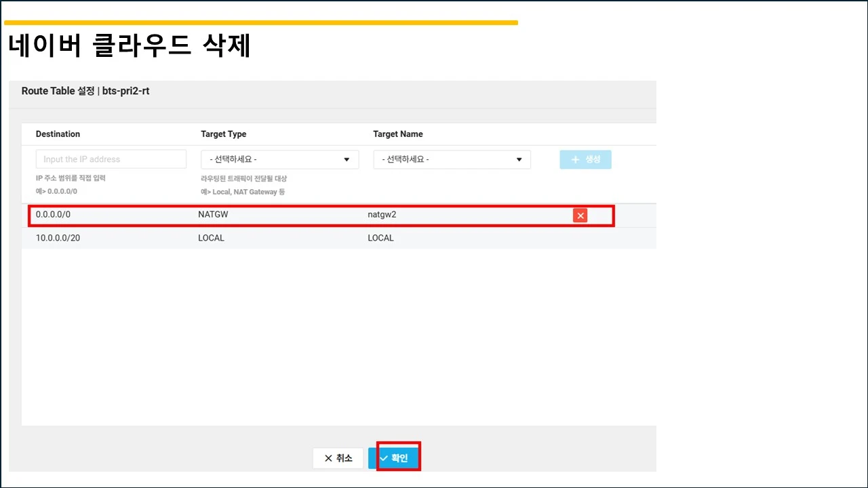Click the 네이버 클라우드 삭제 heading
This screenshot has height=488, width=868.
point(130,45)
